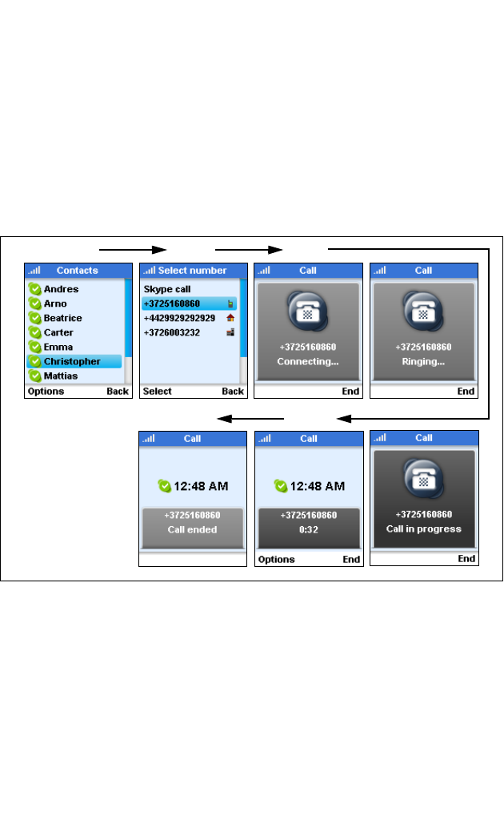
Task: Select highlighted contact Christopher
Action: click(x=74, y=361)
